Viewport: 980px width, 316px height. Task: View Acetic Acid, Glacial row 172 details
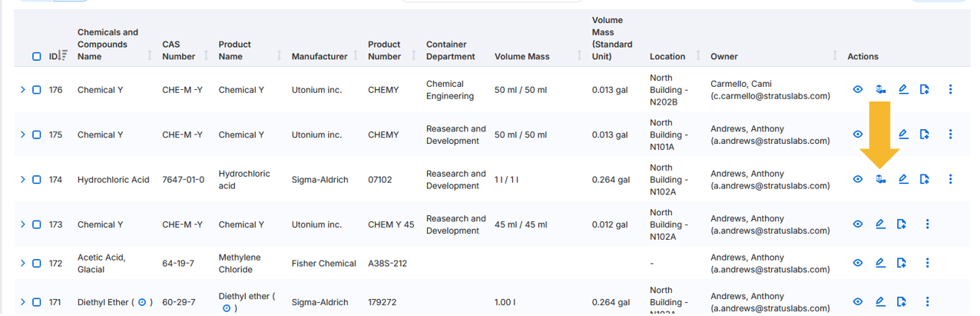858,263
